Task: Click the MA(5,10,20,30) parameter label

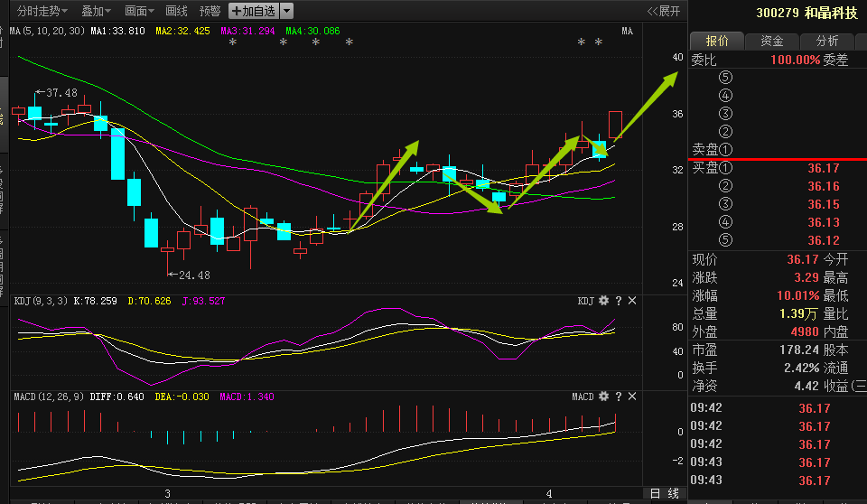Action: point(48,31)
